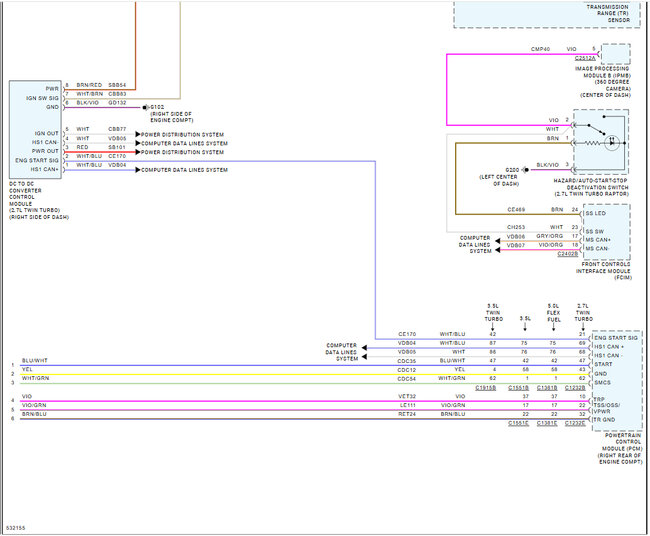Click the 'GRY/ORG' wire color label

550,236
